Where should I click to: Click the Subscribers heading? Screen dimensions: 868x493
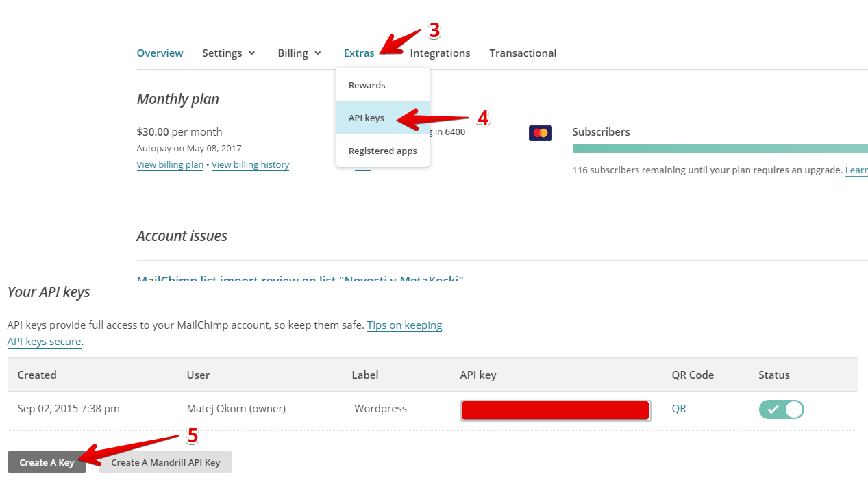point(601,131)
